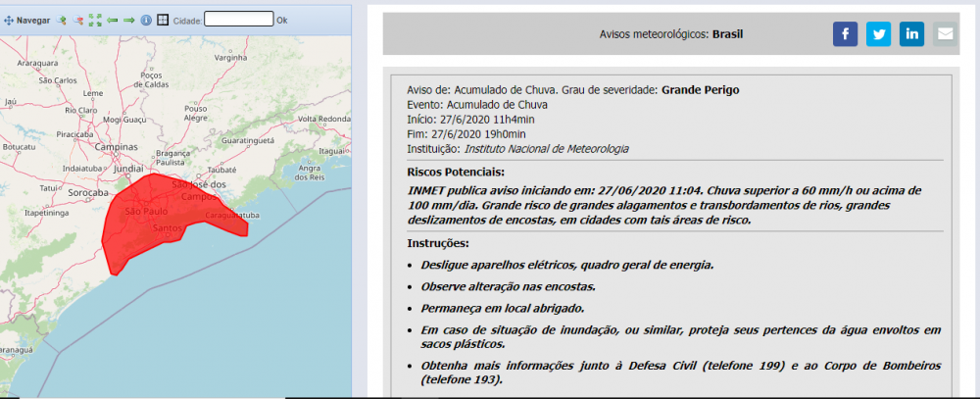Go to previous map view arrow
Screen dimensions: 980x399
point(112,20)
